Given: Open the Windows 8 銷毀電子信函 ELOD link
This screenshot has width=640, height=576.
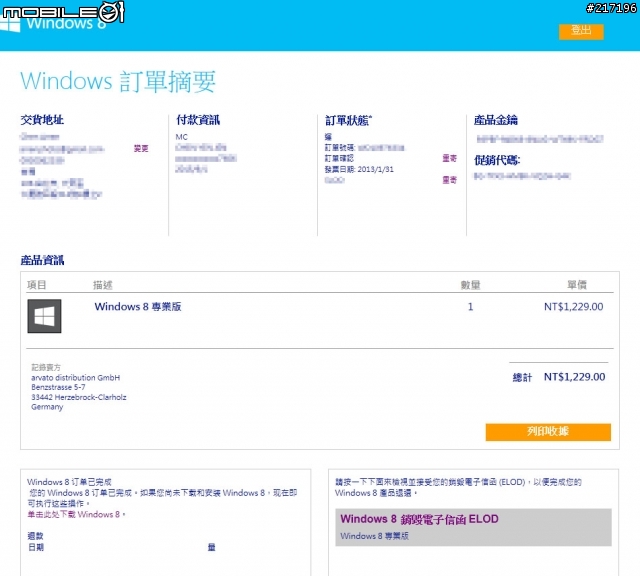Looking at the screenshot, I should tap(419, 519).
